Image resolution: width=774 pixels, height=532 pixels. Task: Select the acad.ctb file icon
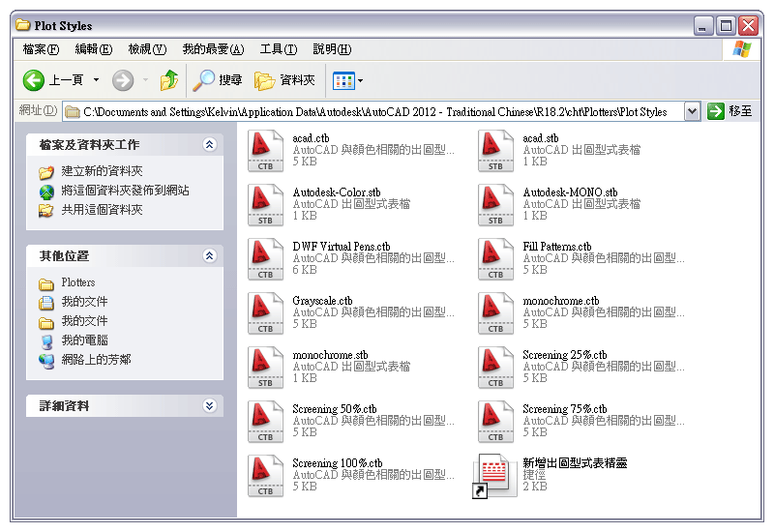(265, 151)
